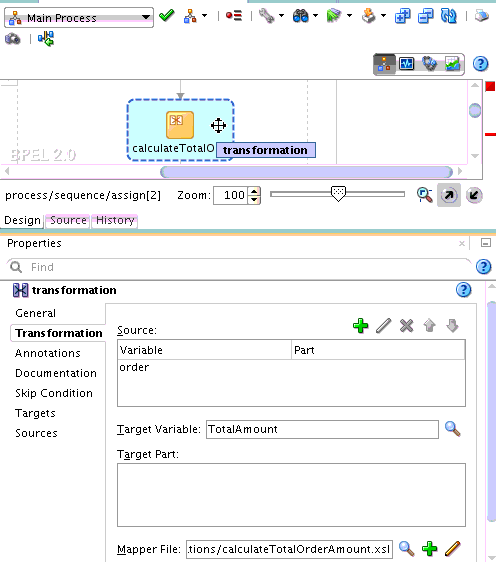This screenshot has height=562, width=496.
Task: Add a source variable with green plus
Action: (361, 326)
